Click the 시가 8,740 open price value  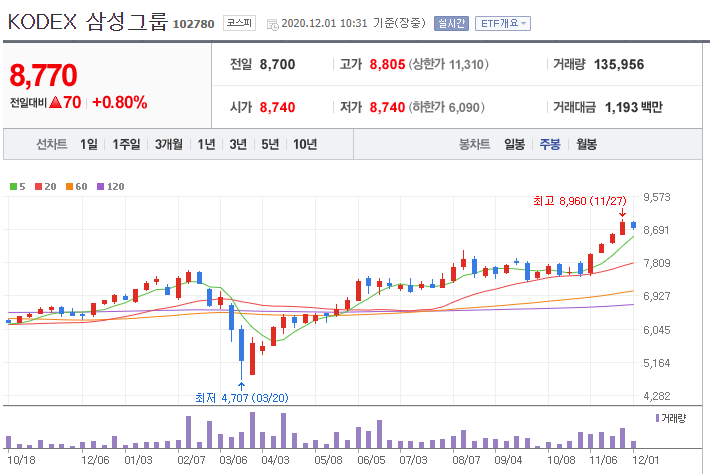277,107
